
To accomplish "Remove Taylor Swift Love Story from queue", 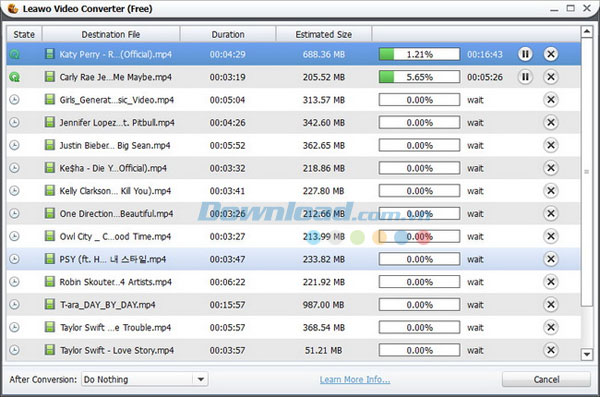I will pos(551,350).
